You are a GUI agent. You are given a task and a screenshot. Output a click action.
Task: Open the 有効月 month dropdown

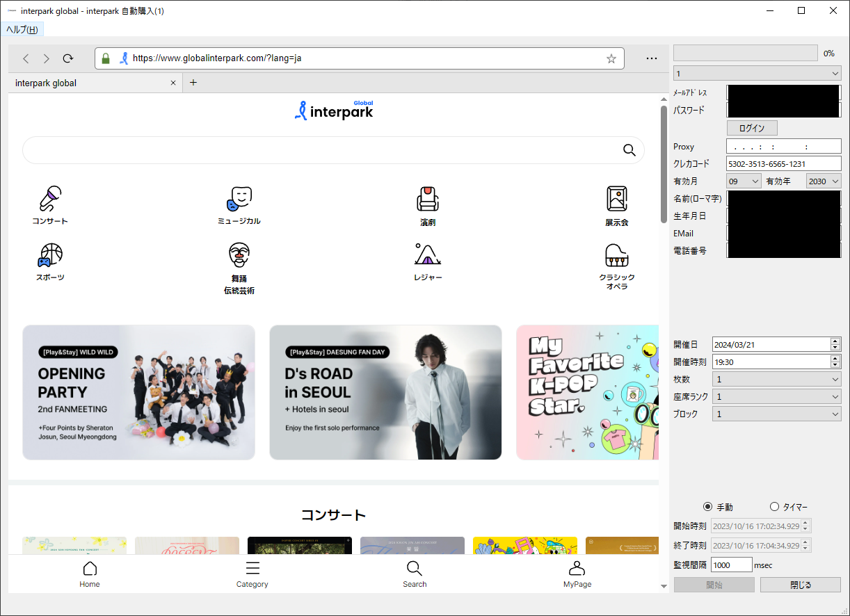(x=744, y=181)
